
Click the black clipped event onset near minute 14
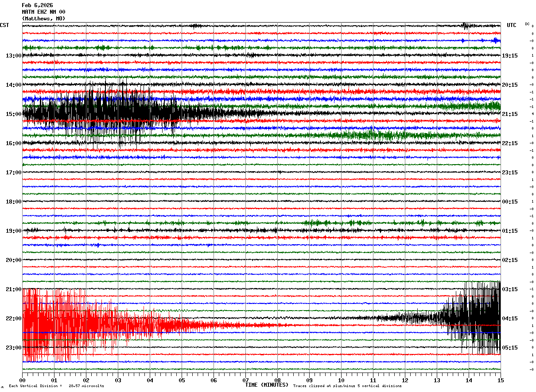coord(472,318)
